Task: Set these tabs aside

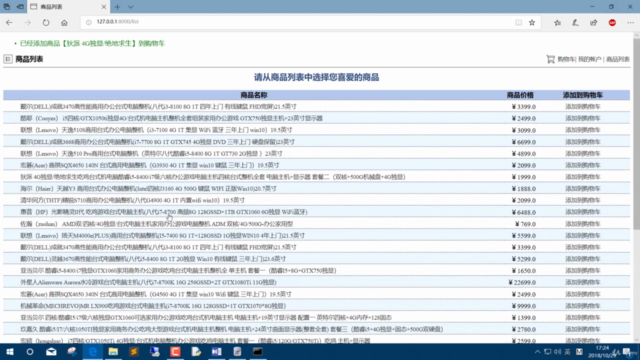Action: tap(20, 7)
